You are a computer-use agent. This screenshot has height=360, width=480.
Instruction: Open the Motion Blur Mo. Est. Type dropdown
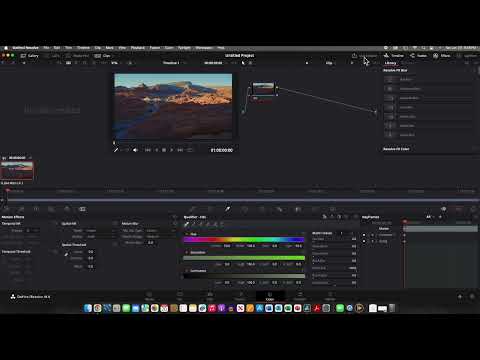pyautogui.click(x=154, y=230)
